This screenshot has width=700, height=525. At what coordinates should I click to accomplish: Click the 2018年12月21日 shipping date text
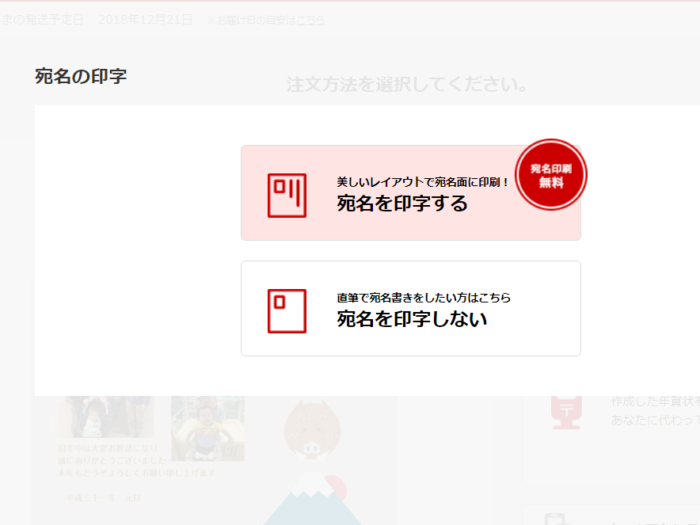coord(146,20)
